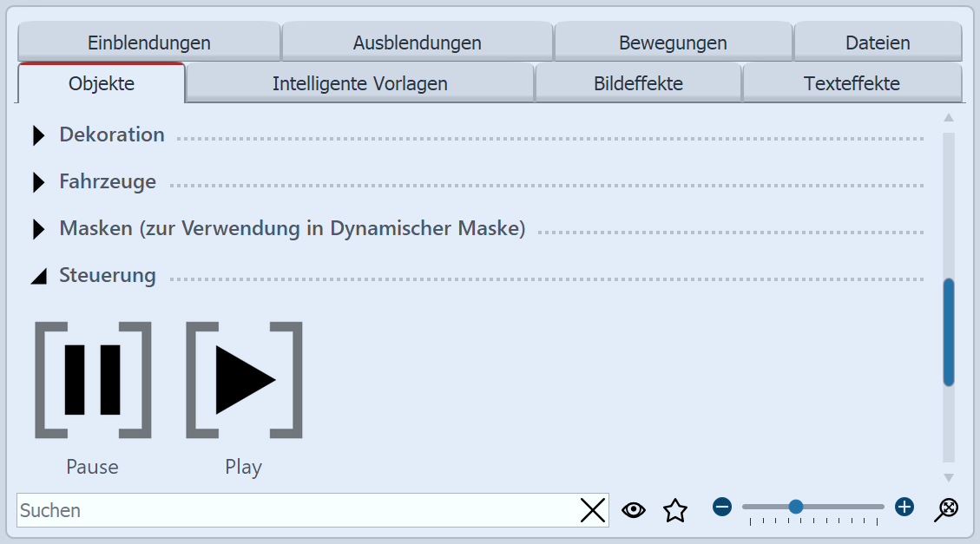Viewport: 980px width, 544px height.
Task: Adjust the thumbnail size slider
Action: [x=796, y=507]
